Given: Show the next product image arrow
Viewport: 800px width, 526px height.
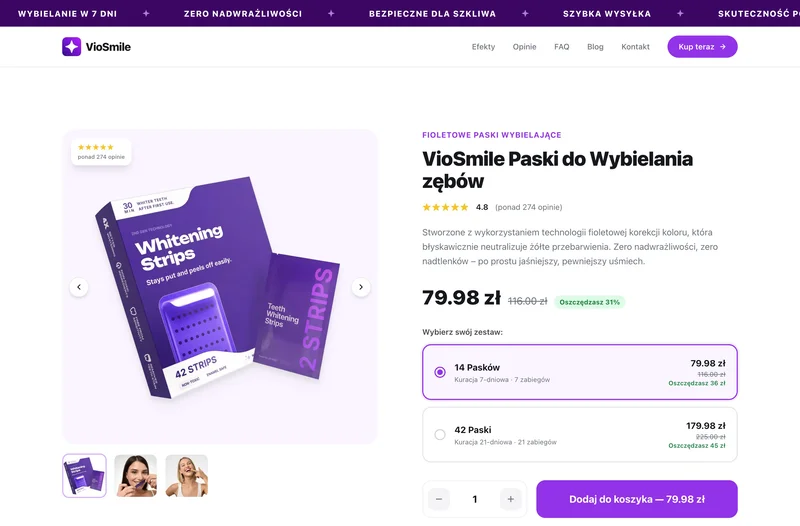Looking at the screenshot, I should pos(361,287).
